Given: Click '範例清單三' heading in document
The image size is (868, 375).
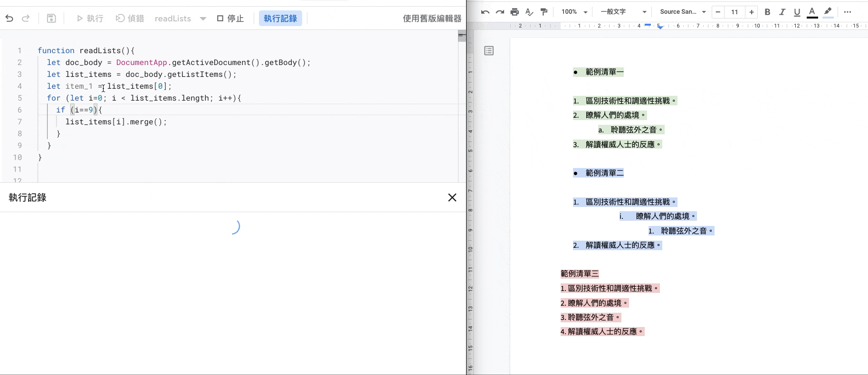Looking at the screenshot, I should tap(580, 273).
